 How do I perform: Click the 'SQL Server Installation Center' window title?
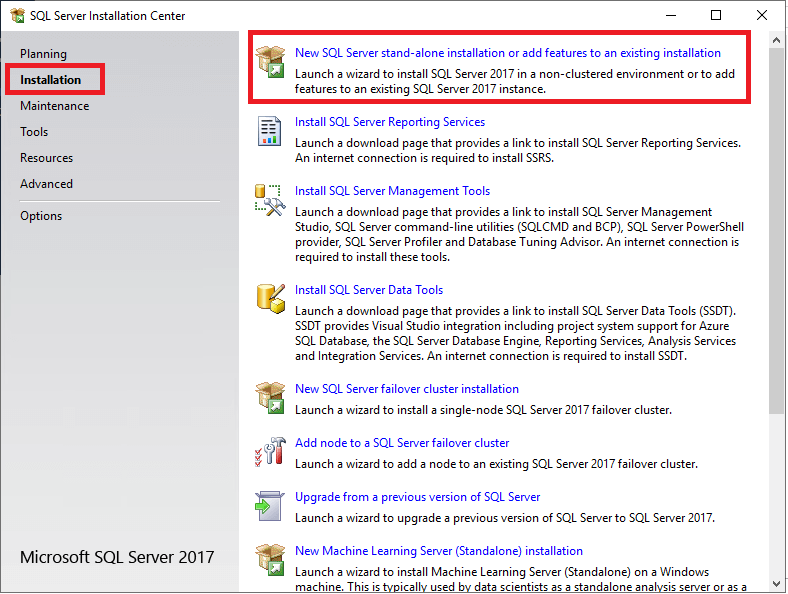[x=108, y=16]
